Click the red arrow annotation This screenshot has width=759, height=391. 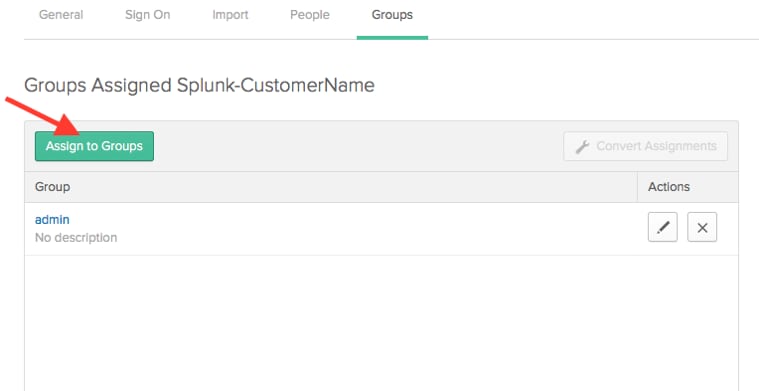pos(42,117)
